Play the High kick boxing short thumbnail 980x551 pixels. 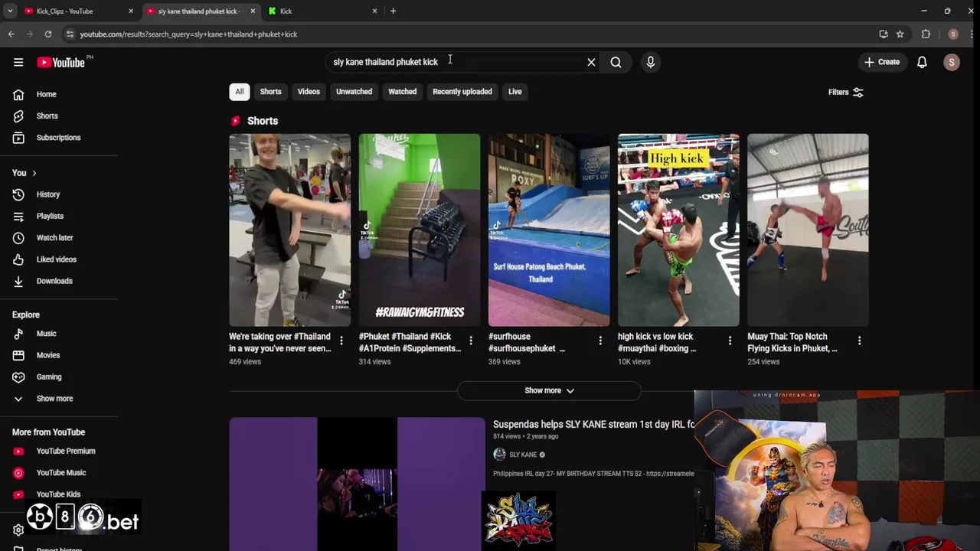(678, 230)
